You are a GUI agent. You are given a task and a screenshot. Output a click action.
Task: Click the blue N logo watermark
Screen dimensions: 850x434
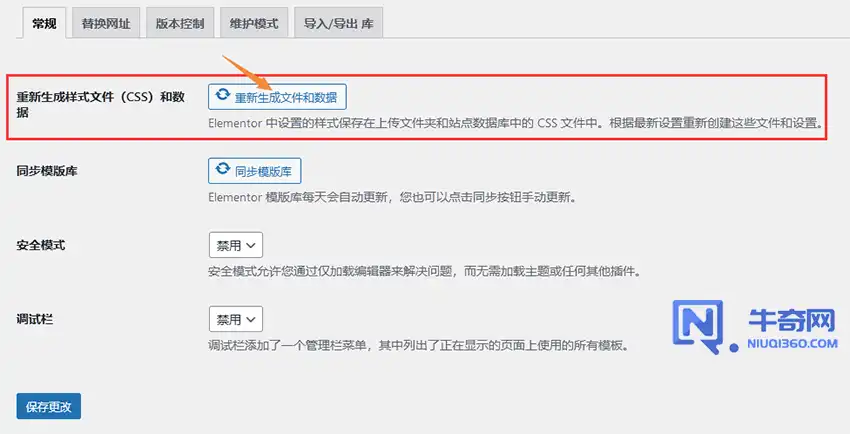(x=703, y=327)
